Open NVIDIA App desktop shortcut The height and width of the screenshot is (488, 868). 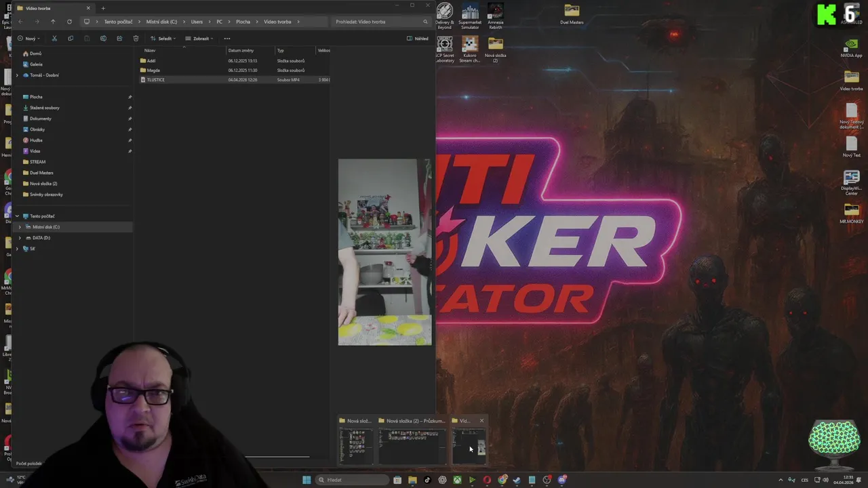click(851, 48)
